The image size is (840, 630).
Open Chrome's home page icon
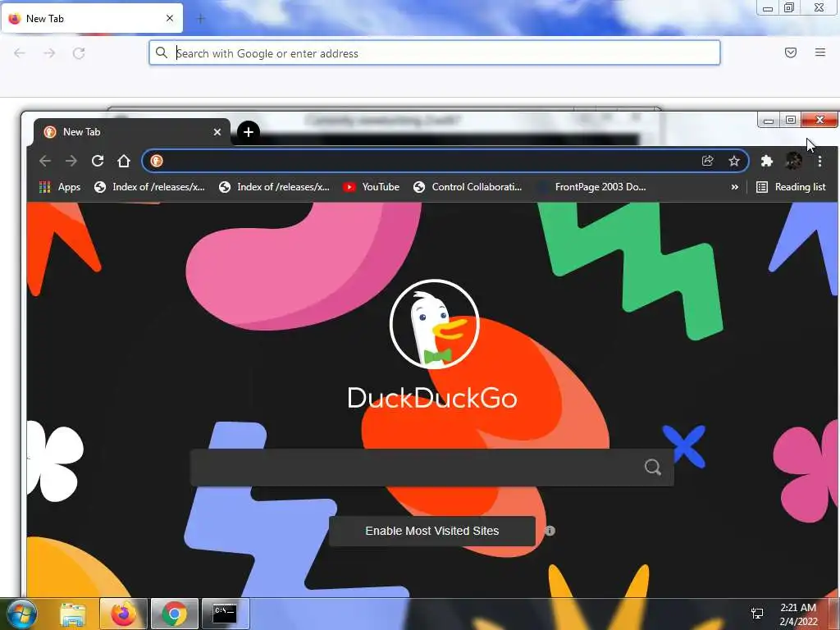124,161
